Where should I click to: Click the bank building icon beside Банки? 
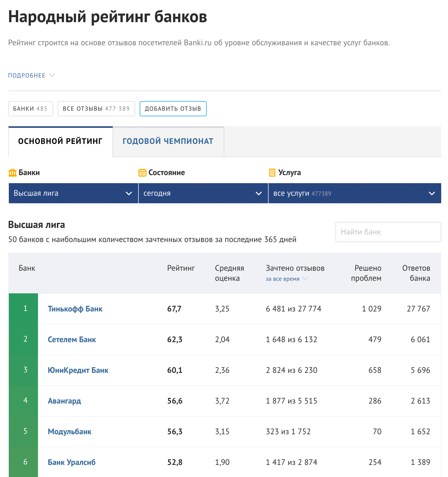[x=13, y=173]
